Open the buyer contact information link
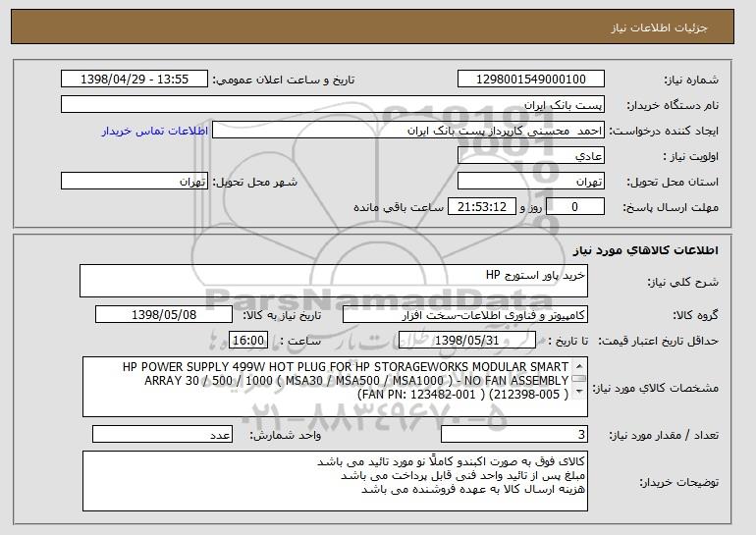The image size is (756, 535). tap(155, 132)
